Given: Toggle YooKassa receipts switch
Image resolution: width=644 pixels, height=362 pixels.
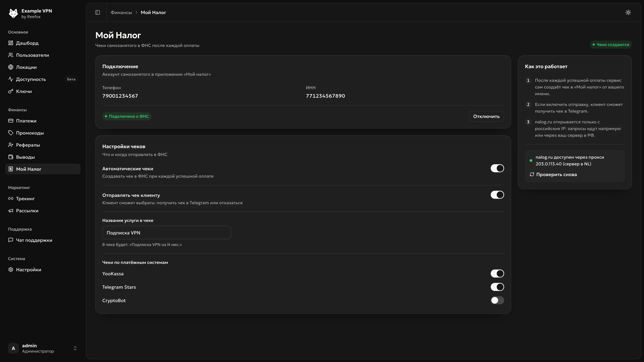Looking at the screenshot, I should point(497,274).
